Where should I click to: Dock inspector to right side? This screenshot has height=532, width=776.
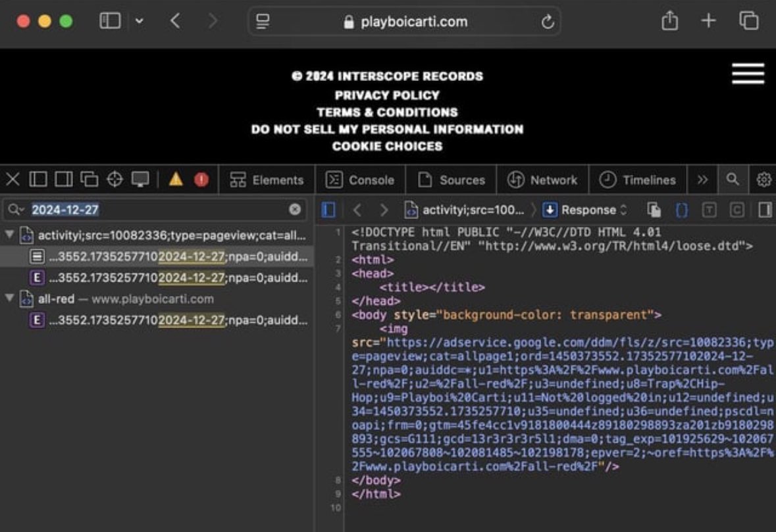pyautogui.click(x=64, y=180)
